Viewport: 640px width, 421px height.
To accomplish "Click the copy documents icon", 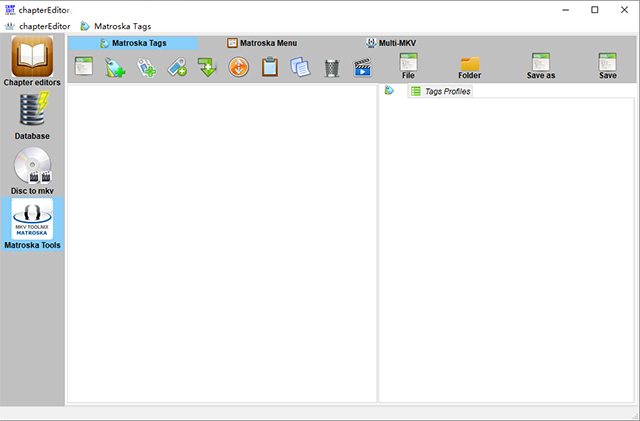I will point(300,67).
